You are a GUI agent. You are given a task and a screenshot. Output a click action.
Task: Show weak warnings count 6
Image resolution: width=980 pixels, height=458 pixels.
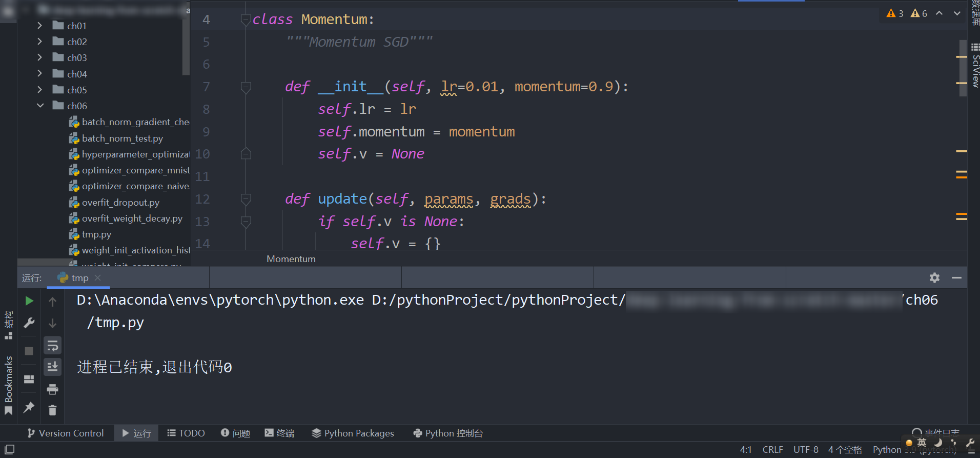[919, 13]
